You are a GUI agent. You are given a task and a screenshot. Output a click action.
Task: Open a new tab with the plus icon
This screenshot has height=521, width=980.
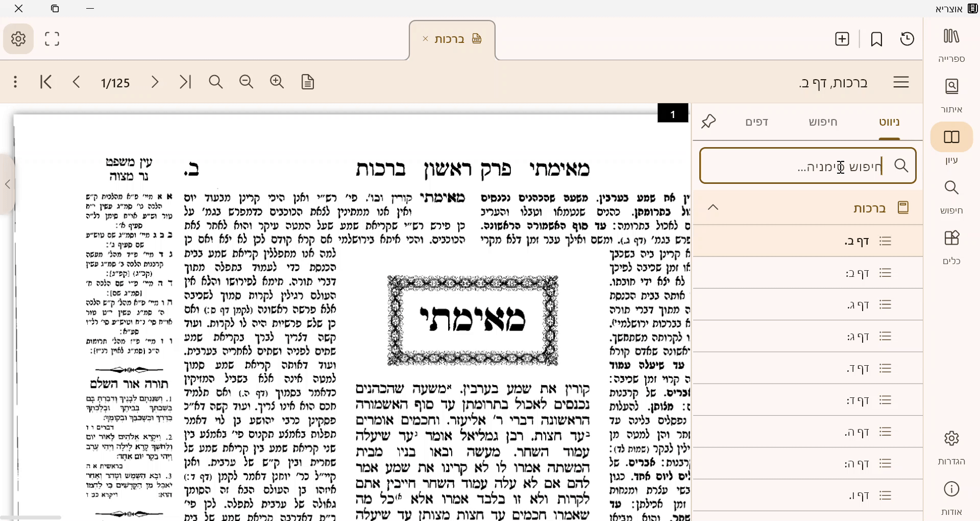tap(842, 38)
